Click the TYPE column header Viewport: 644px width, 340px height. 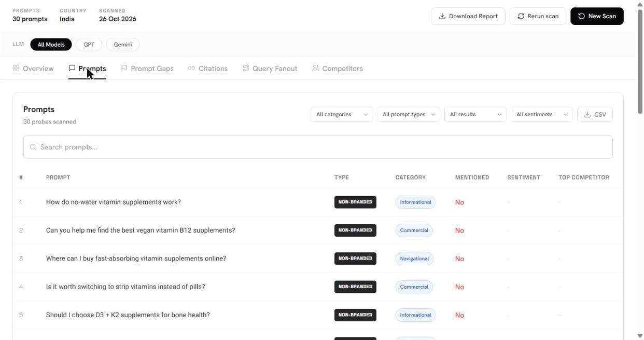point(342,178)
